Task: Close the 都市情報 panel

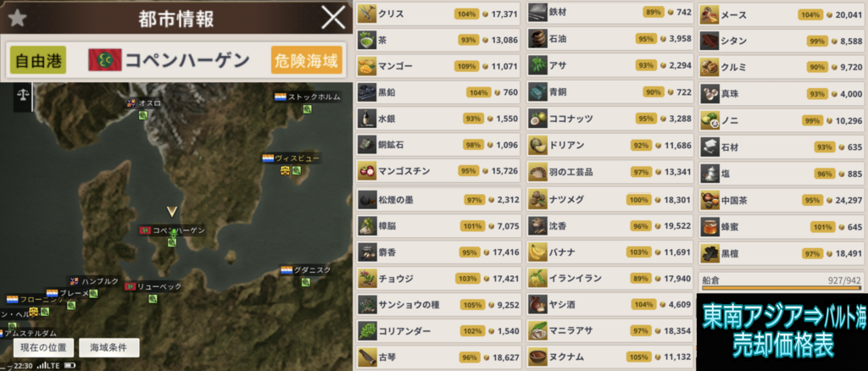Action: point(333,19)
